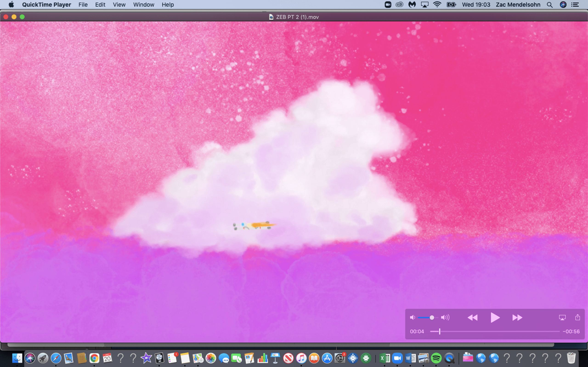Click the fast forward button
The image size is (588, 367).
point(517,317)
